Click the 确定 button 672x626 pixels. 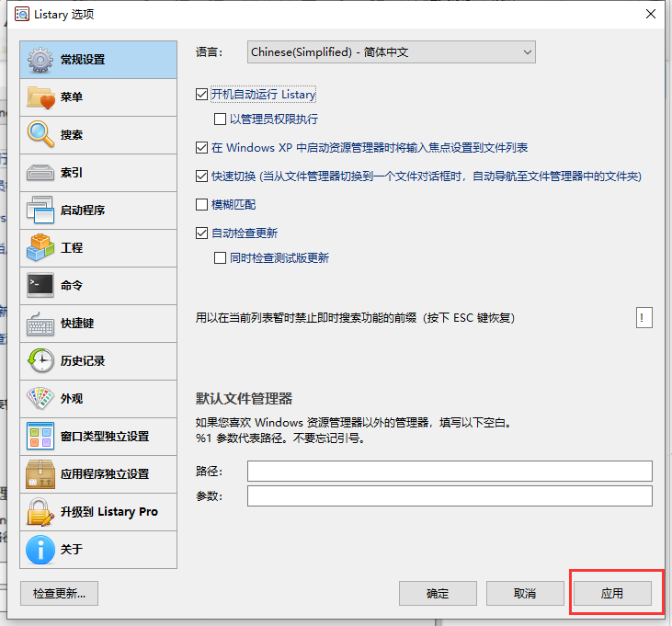pos(438,594)
